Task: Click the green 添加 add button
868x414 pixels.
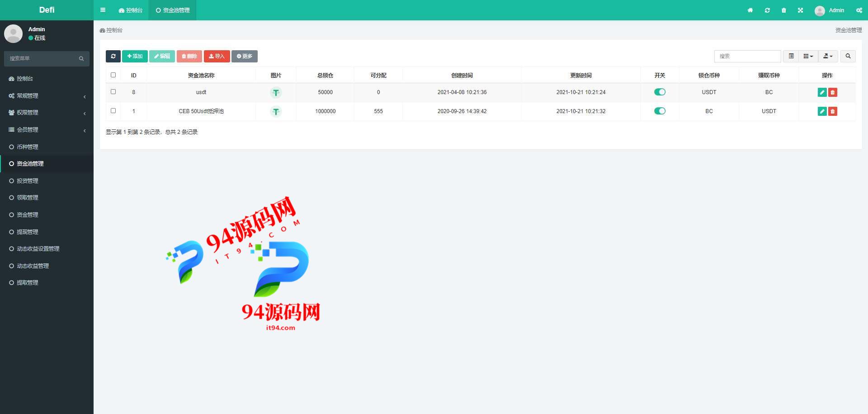Action: point(135,56)
